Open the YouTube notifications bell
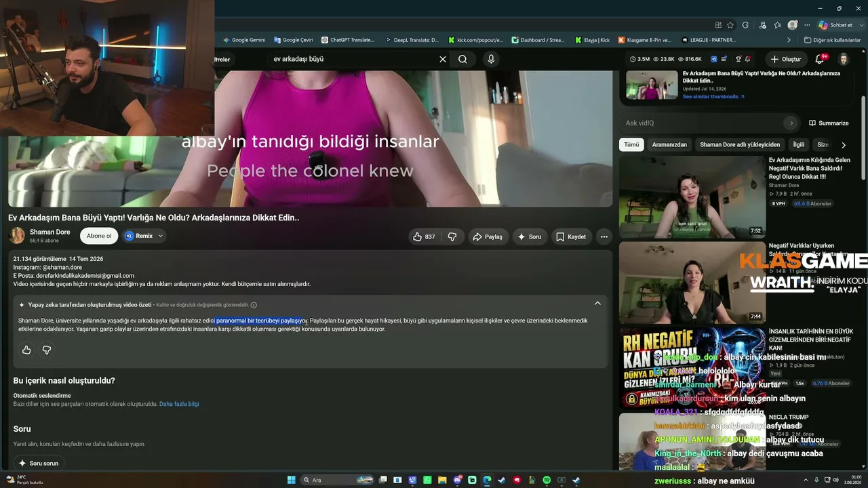 click(x=820, y=59)
